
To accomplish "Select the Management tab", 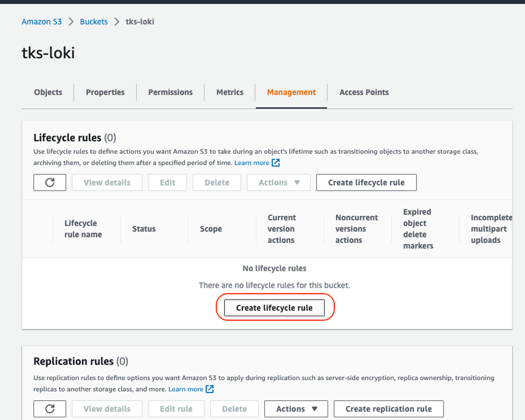I will [291, 92].
